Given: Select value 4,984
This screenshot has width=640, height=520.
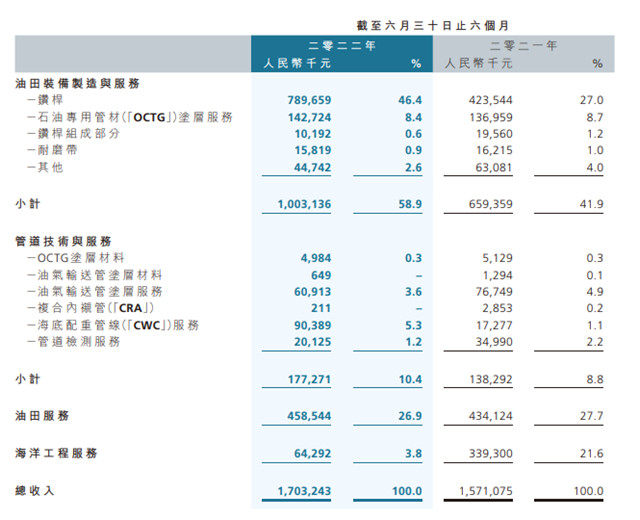Looking at the screenshot, I should 316,258.
